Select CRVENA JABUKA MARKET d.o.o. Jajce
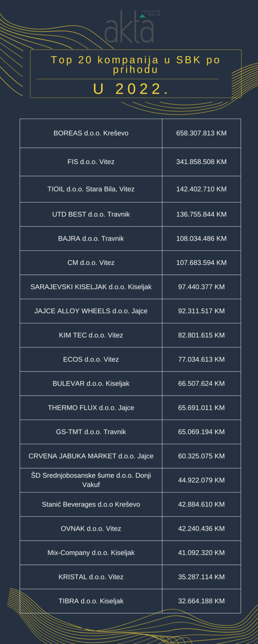The image size is (258, 644). pos(91,456)
